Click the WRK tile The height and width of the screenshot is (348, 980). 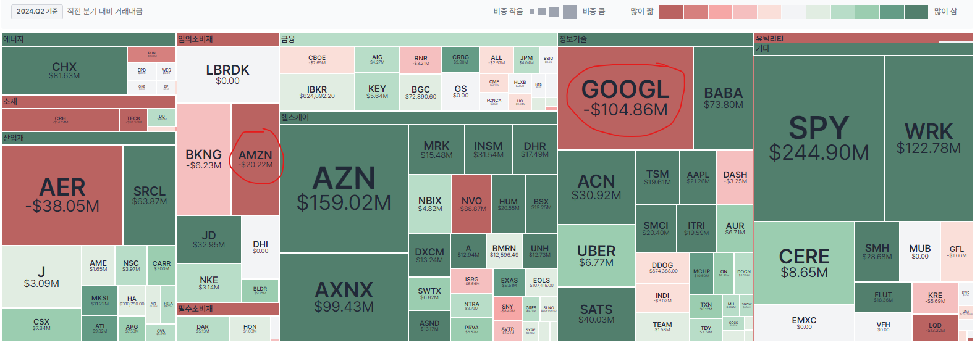click(x=928, y=138)
